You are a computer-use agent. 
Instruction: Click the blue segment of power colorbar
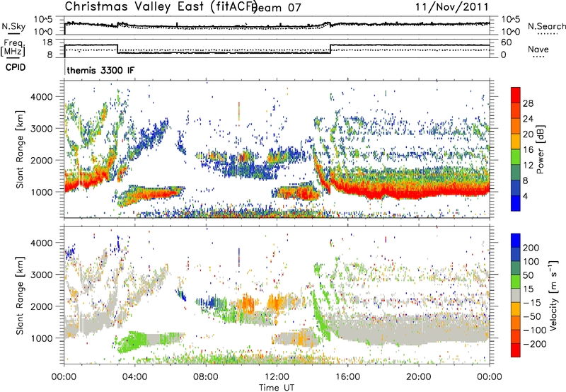pyautogui.click(x=516, y=204)
